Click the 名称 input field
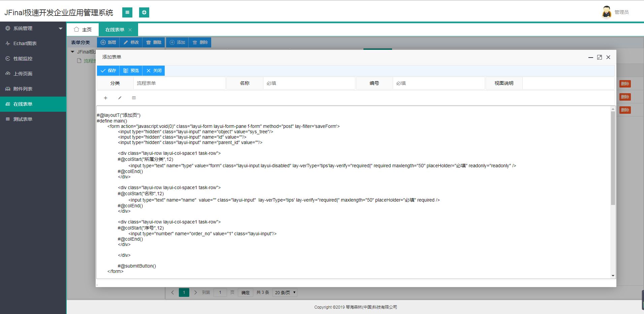 [309, 83]
